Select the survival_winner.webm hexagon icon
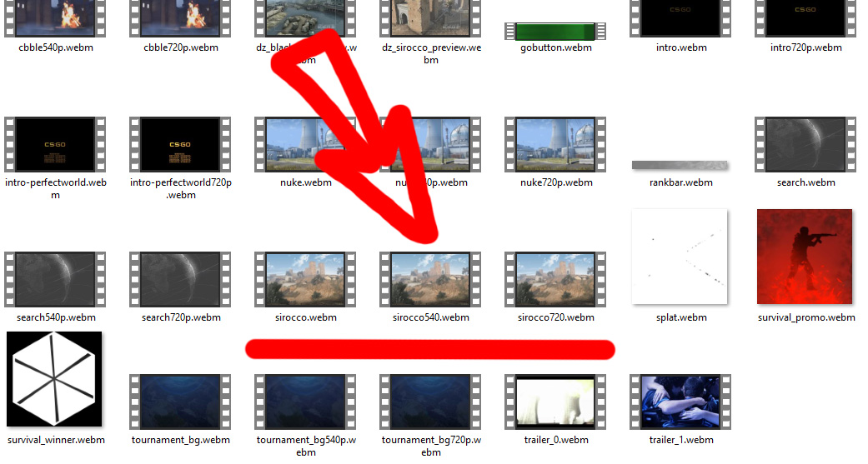This screenshot has width=868, height=464. pos(54,379)
